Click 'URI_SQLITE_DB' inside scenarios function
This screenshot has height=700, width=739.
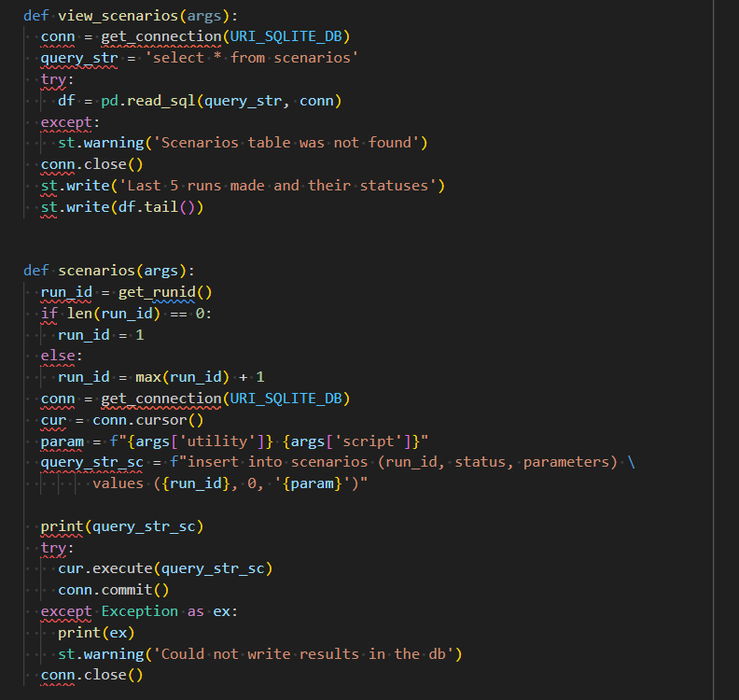pyautogui.click(x=286, y=399)
